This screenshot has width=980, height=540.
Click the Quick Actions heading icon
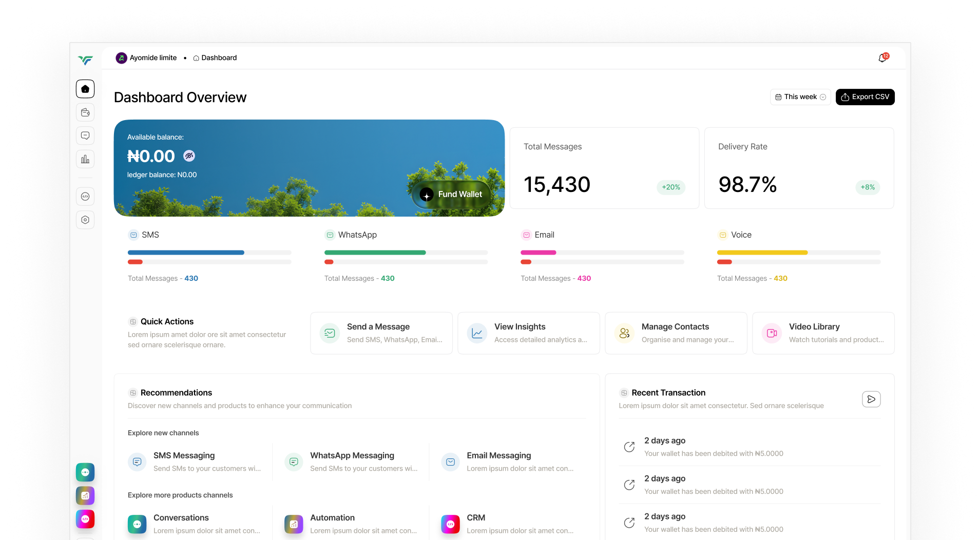point(133,322)
